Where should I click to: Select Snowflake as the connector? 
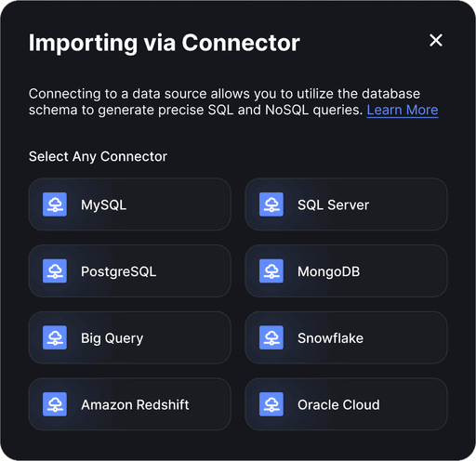[346, 337]
